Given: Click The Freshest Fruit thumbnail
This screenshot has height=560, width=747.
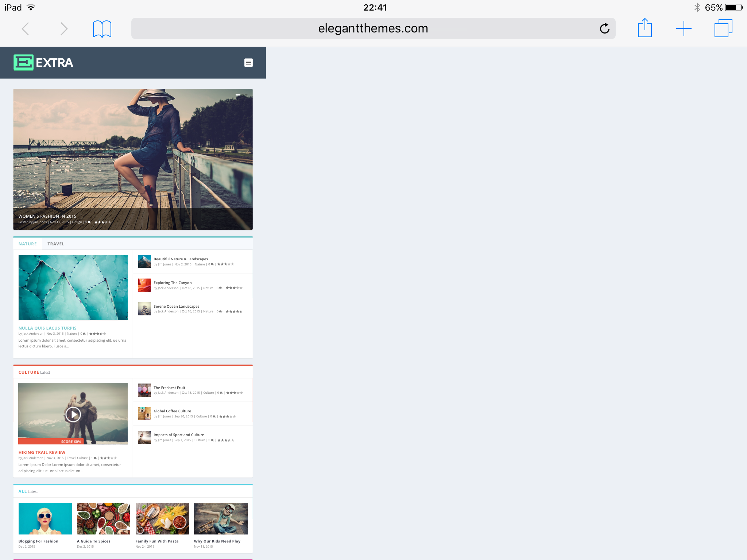Looking at the screenshot, I should point(144,390).
